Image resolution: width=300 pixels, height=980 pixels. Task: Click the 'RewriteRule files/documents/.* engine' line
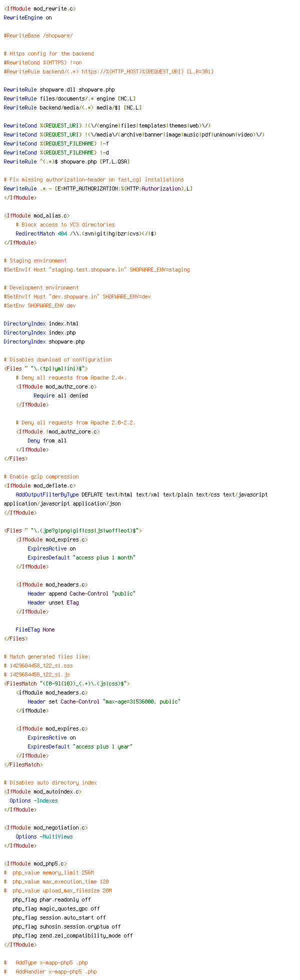69,98
